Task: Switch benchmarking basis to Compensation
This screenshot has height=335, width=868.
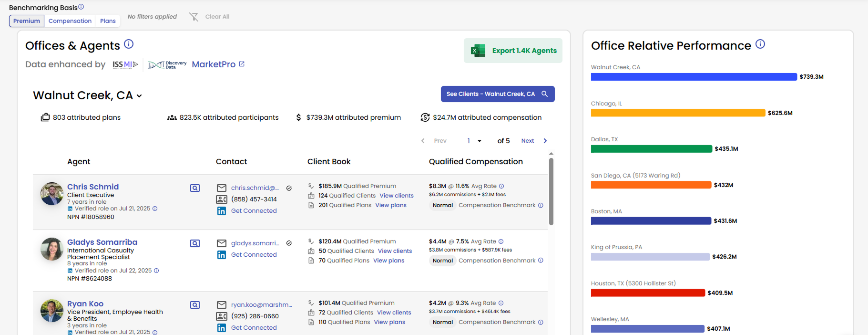Action: [x=70, y=21]
